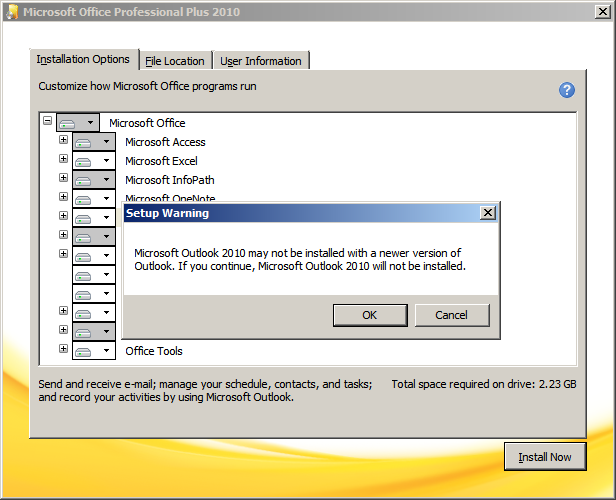
Task: Open the File Location tab
Action: click(x=175, y=61)
